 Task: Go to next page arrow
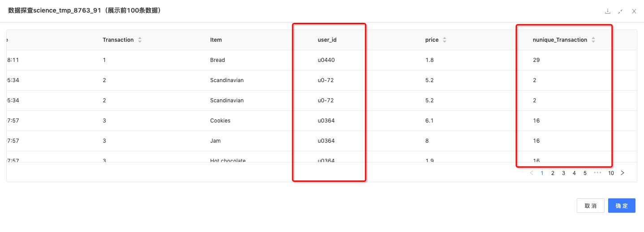(x=622, y=173)
